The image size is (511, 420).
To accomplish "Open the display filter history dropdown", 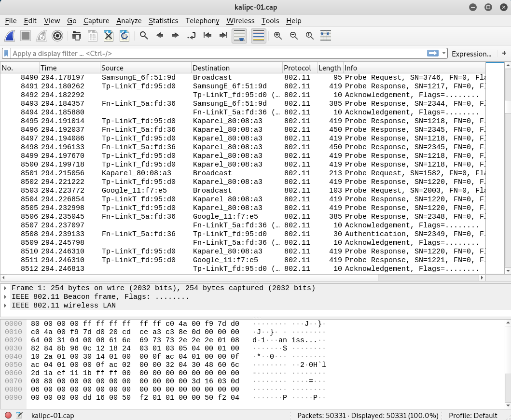I will tap(444, 54).
